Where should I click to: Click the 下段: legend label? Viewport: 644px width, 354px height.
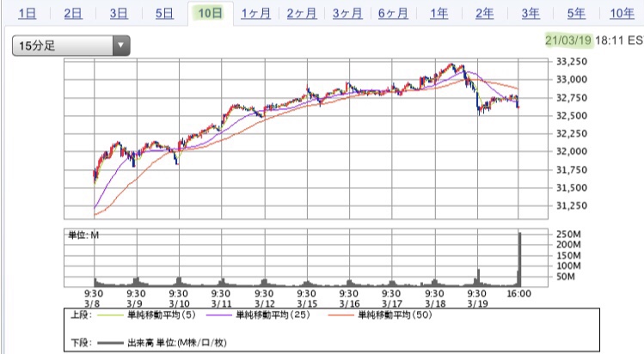tap(82, 343)
